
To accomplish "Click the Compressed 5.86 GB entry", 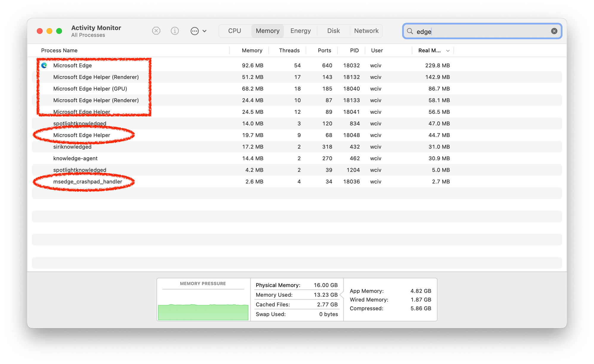I will tap(390, 309).
